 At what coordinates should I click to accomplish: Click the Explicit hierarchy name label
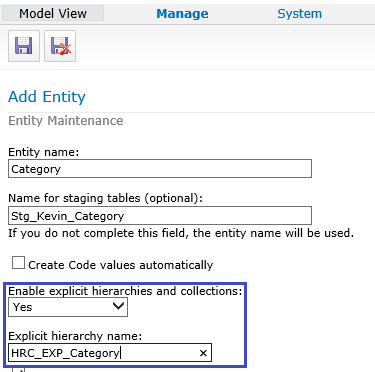click(x=75, y=336)
